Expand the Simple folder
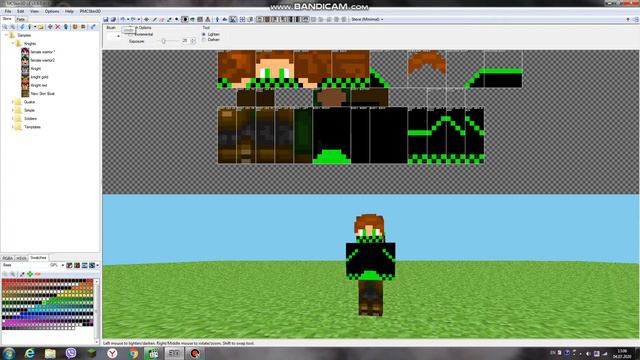 (x=13, y=110)
